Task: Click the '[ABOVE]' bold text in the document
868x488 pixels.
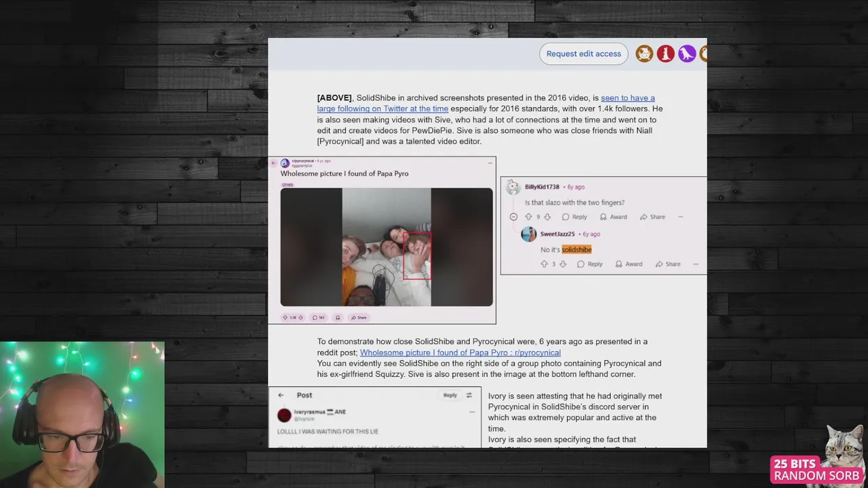Action: [x=334, y=98]
